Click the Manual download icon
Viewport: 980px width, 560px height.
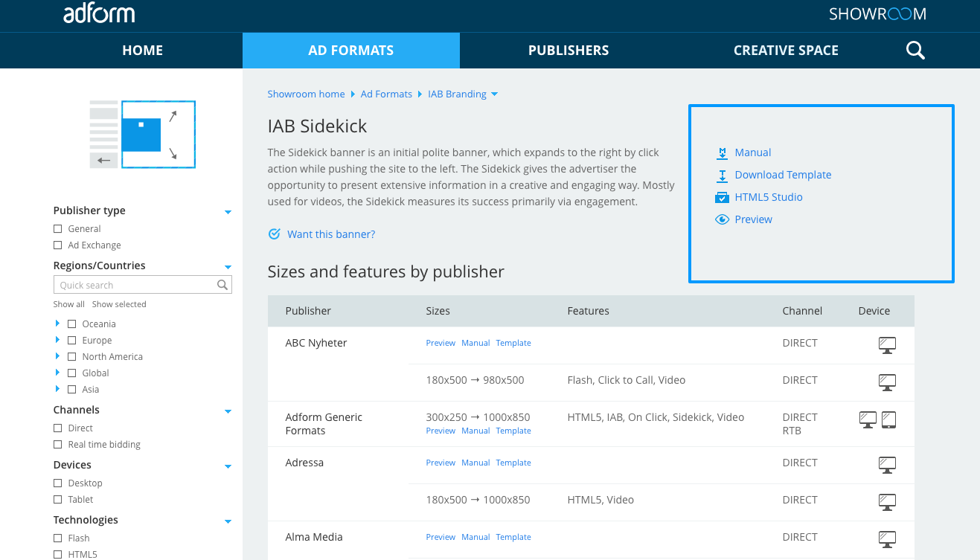[x=722, y=153]
